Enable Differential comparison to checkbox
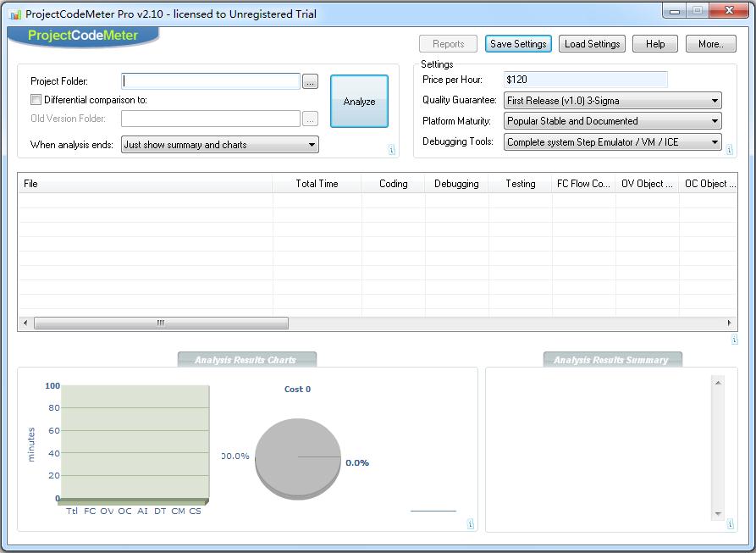 [x=35, y=99]
